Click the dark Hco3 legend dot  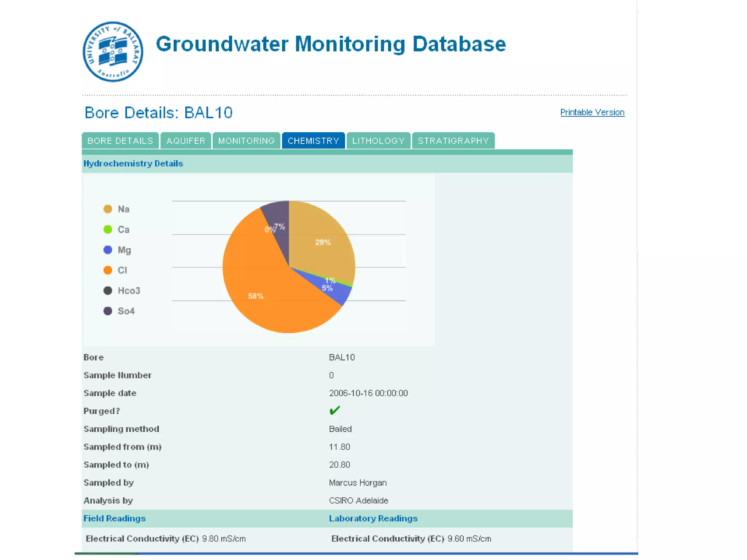click(108, 291)
